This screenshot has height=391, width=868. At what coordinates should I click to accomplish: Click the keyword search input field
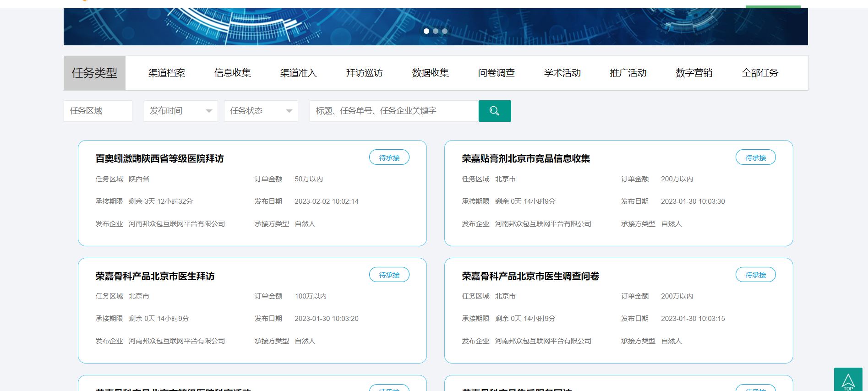(x=394, y=111)
